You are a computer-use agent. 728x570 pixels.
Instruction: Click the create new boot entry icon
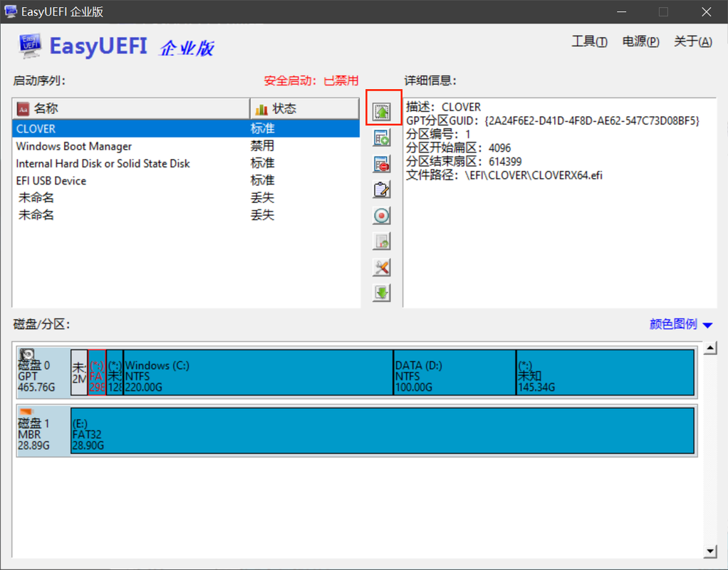[x=382, y=138]
